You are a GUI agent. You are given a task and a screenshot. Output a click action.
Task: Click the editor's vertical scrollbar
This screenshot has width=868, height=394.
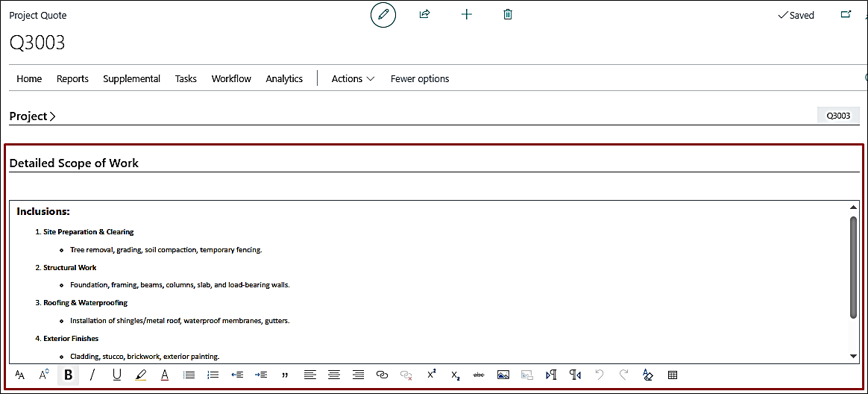(x=854, y=269)
